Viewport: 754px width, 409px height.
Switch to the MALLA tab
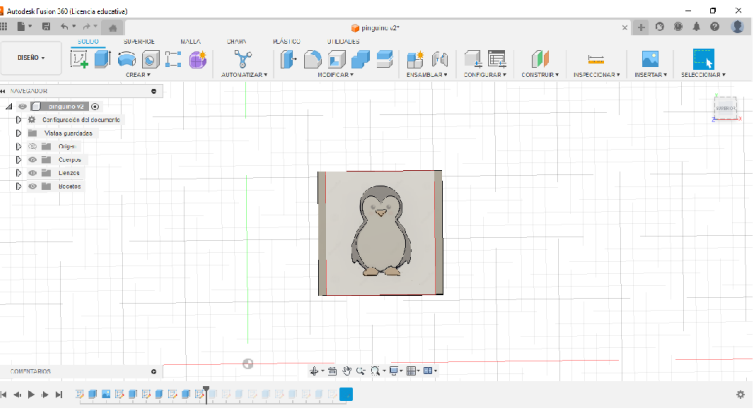click(190, 42)
